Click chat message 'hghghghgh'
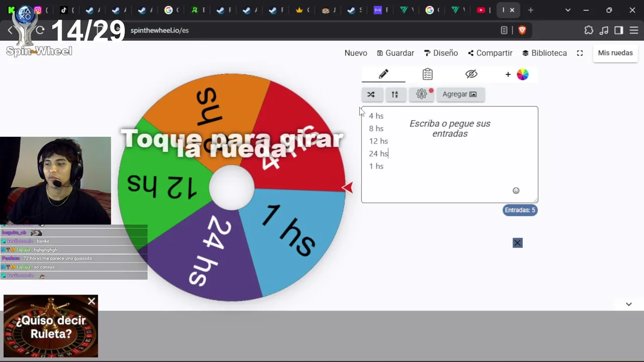Image resolution: width=644 pixels, height=362 pixels. tap(45, 250)
